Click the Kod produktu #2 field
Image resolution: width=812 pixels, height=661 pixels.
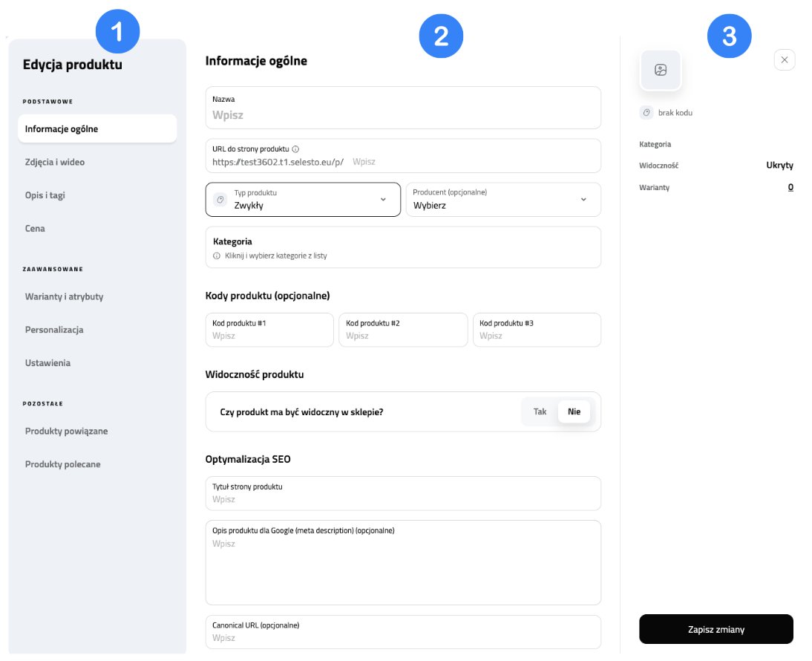[403, 336]
